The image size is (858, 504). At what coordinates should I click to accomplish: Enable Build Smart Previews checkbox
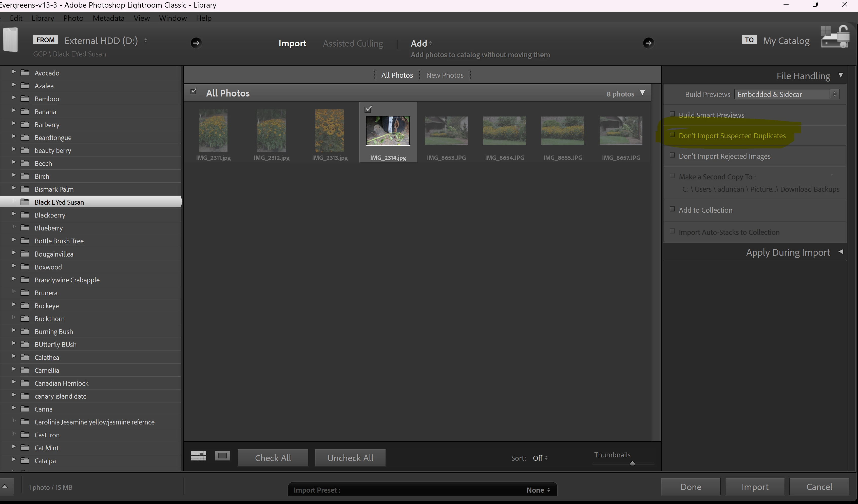point(672,114)
